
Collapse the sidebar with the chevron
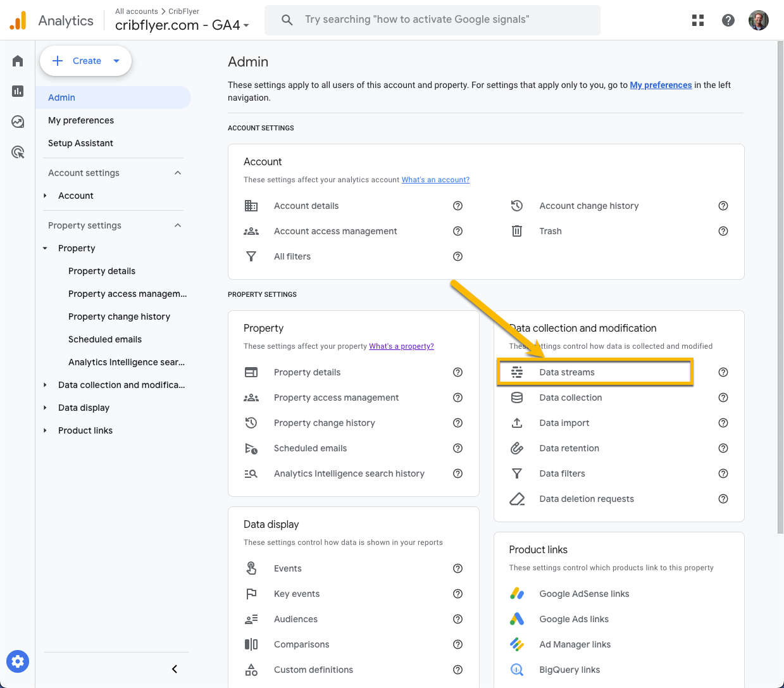(x=175, y=669)
